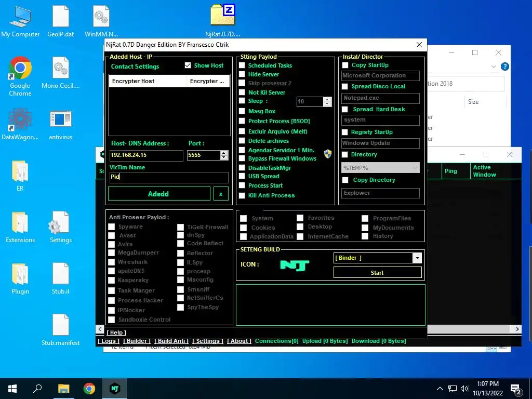Click the Adedd button
The width and height of the screenshot is (532, 399).
(x=159, y=194)
